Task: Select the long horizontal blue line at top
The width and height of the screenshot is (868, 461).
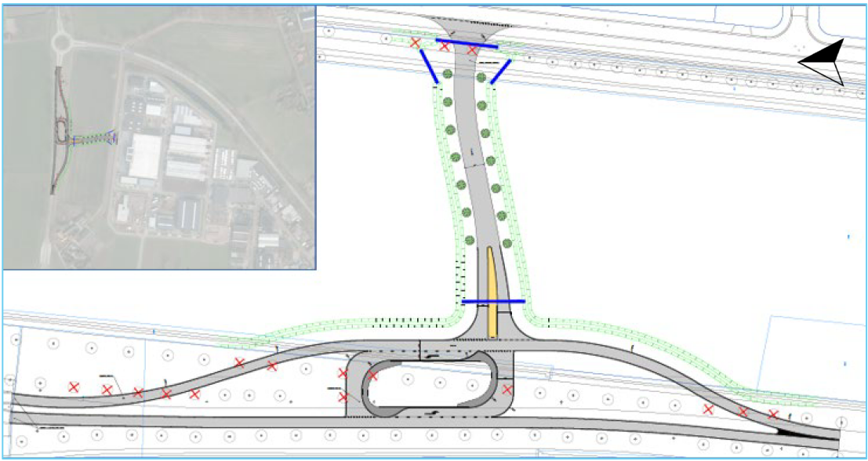Action: [467, 45]
